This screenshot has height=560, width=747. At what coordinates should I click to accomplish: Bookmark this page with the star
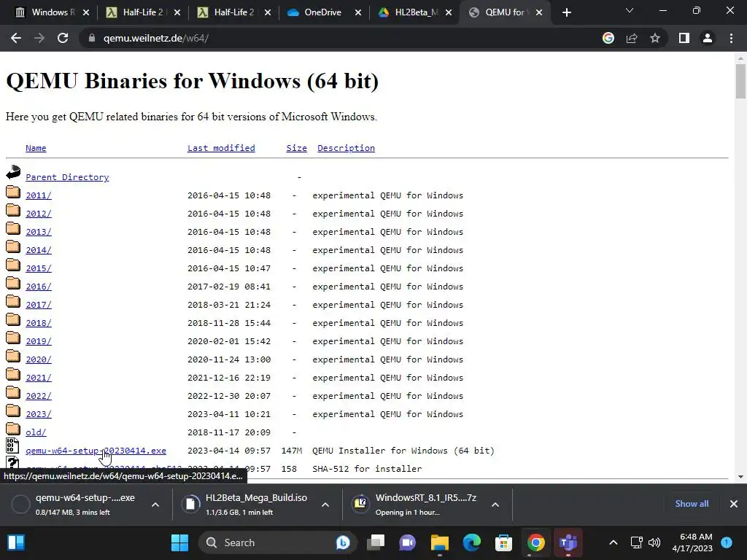point(655,38)
